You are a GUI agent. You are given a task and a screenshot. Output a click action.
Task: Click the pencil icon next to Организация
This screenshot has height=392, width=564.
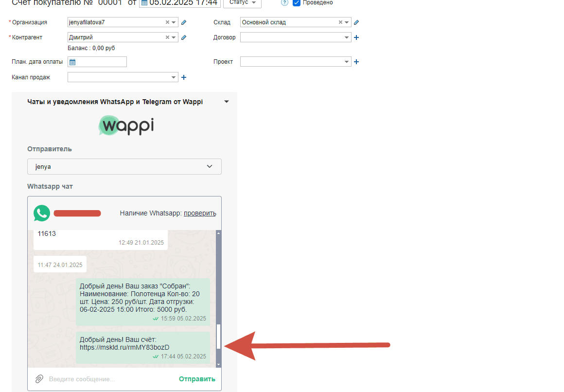pos(184,22)
